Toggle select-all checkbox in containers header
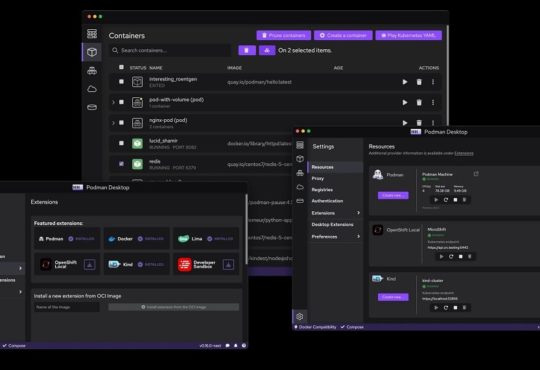 121,67
